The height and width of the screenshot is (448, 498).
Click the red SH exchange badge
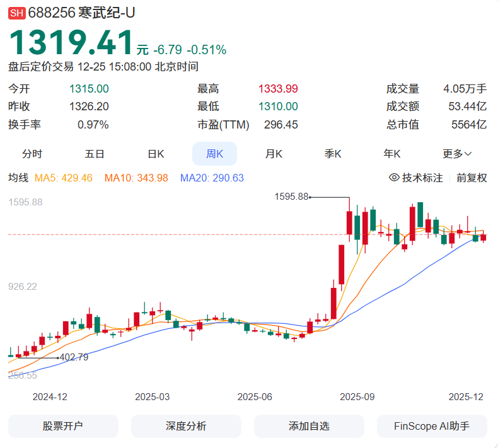16,13
